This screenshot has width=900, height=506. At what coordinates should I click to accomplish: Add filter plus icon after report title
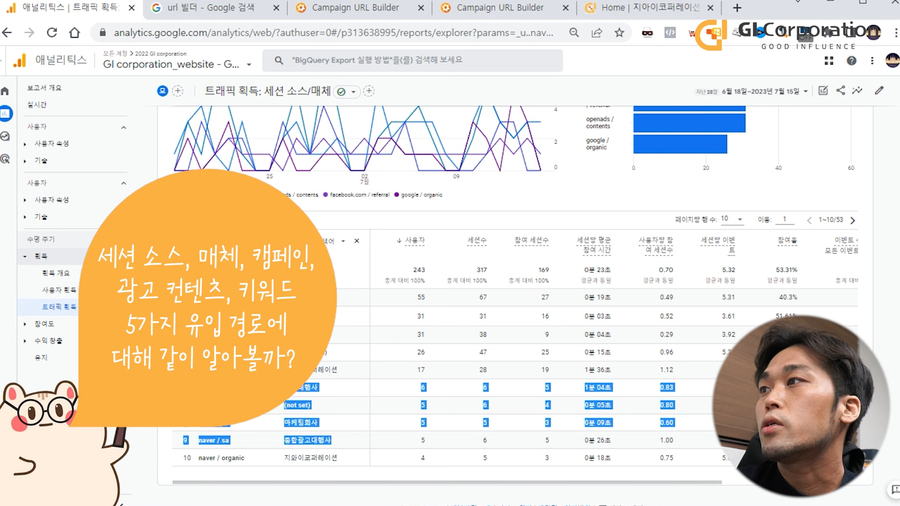click(368, 91)
